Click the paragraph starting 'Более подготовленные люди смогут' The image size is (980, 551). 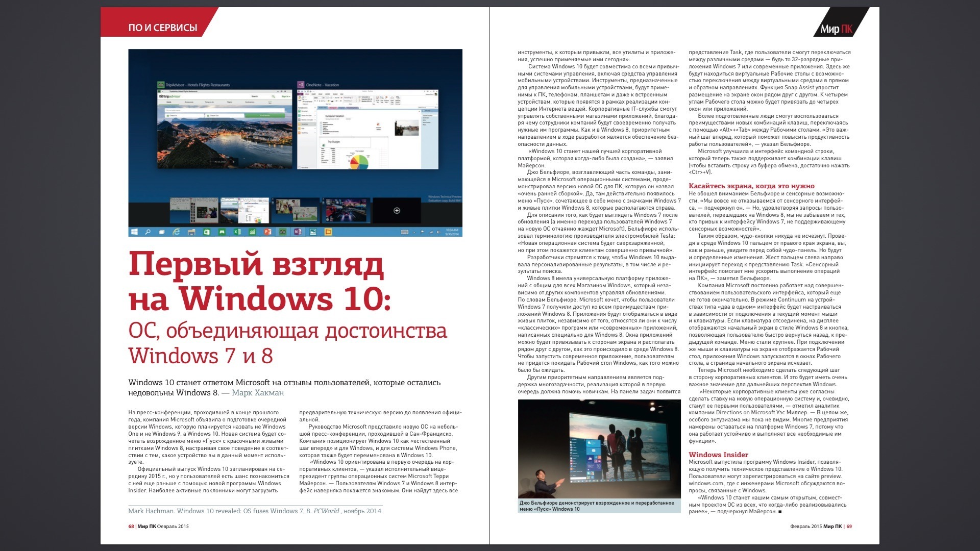pos(769,130)
